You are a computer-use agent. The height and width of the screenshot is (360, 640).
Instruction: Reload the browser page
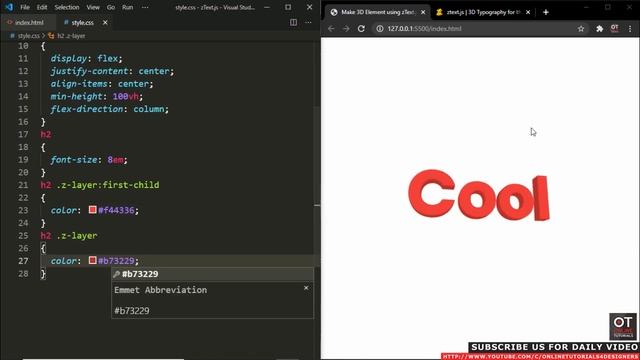361,29
